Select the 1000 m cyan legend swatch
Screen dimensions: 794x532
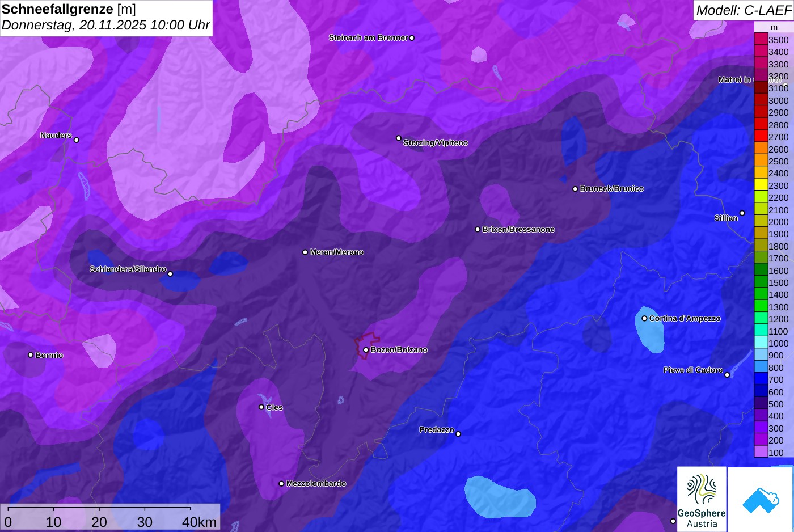(761, 343)
